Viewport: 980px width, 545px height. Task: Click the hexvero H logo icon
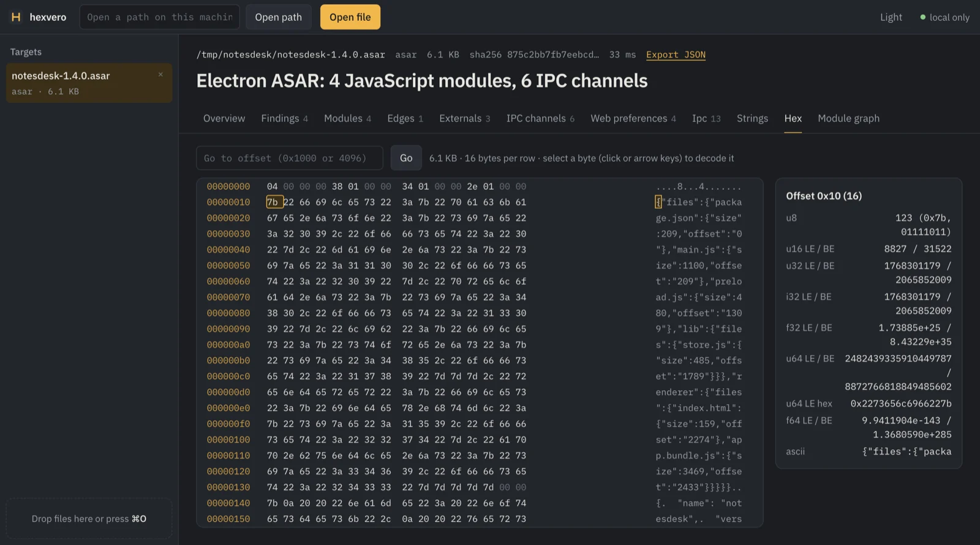(16, 17)
